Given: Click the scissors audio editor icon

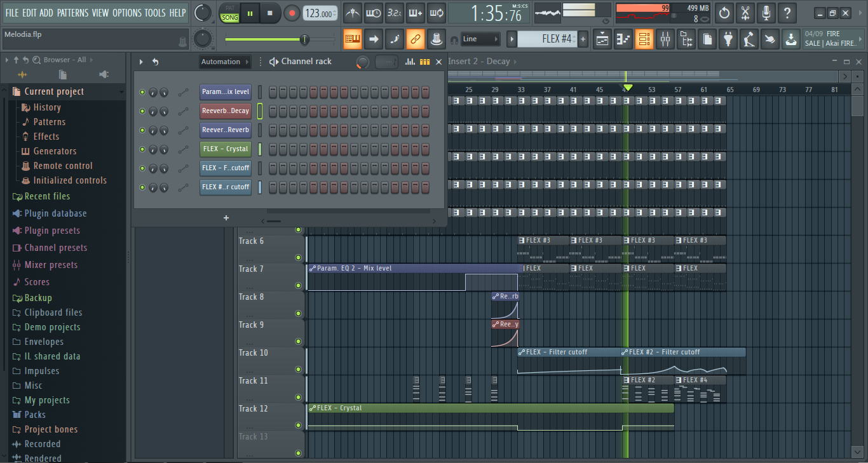Looking at the screenshot, I should [x=745, y=13].
